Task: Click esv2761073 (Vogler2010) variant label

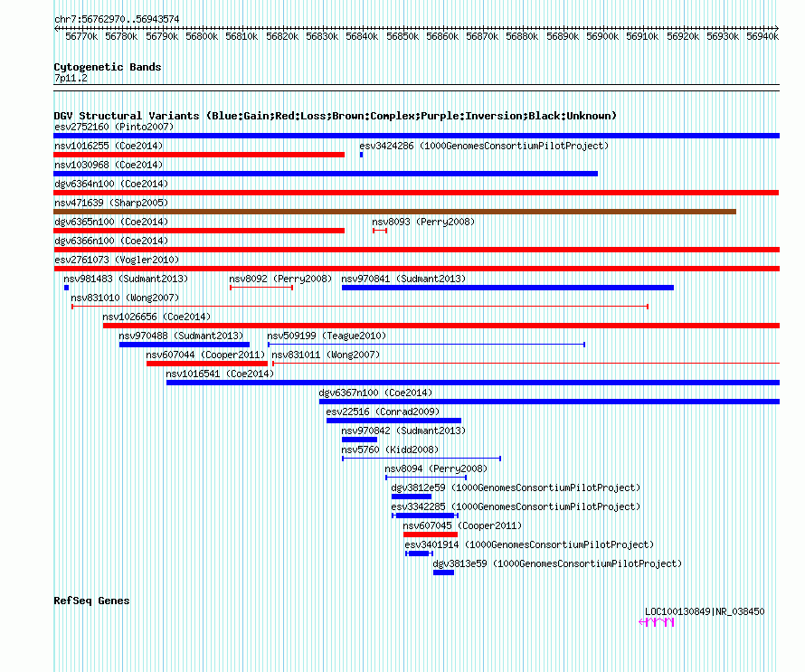Action: (117, 260)
